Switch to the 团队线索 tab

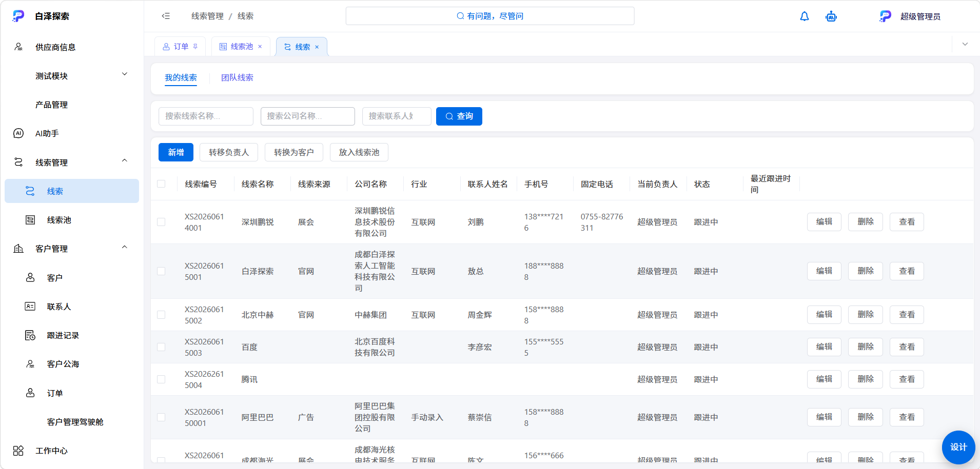237,77
